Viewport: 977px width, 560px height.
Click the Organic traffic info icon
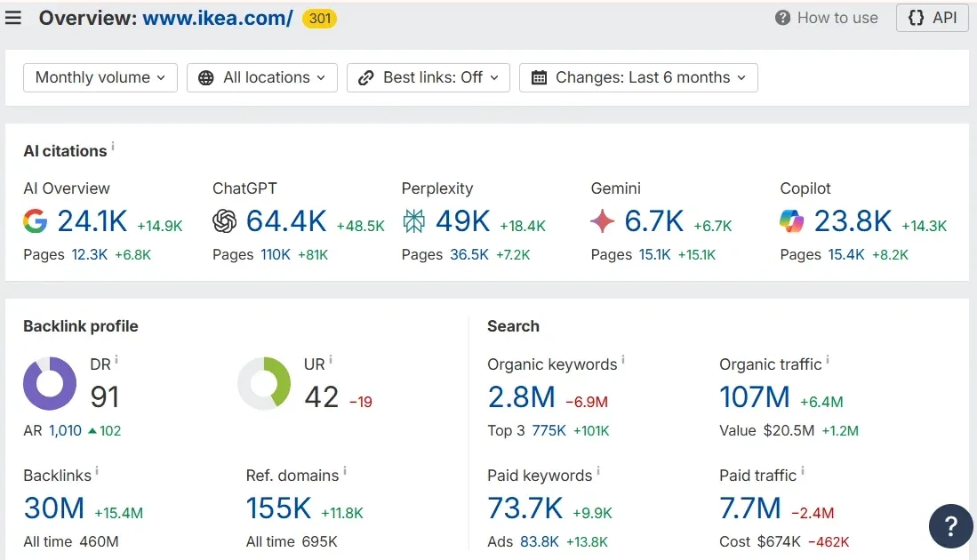pos(828,359)
